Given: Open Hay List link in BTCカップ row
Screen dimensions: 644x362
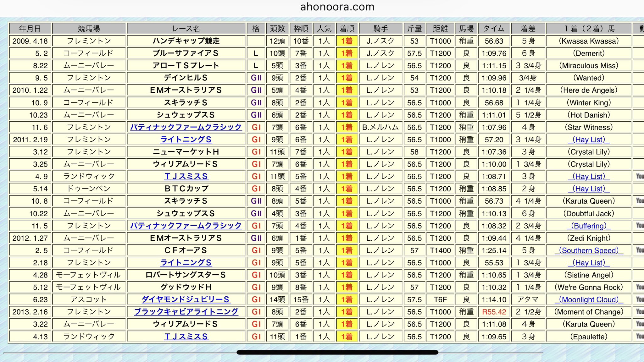Looking at the screenshot, I should click(589, 189).
